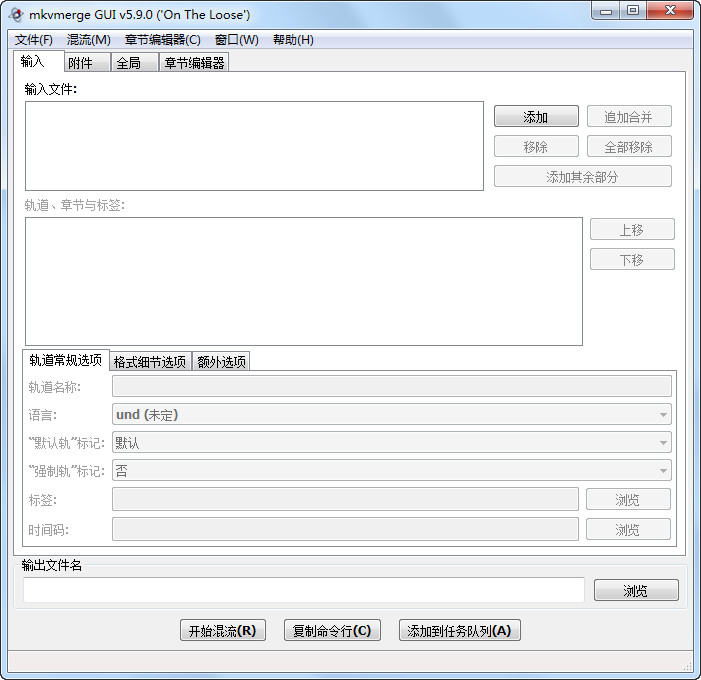Screen dimensions: 701x680
Task: Click the 时间码 input field
Action: click(x=345, y=529)
